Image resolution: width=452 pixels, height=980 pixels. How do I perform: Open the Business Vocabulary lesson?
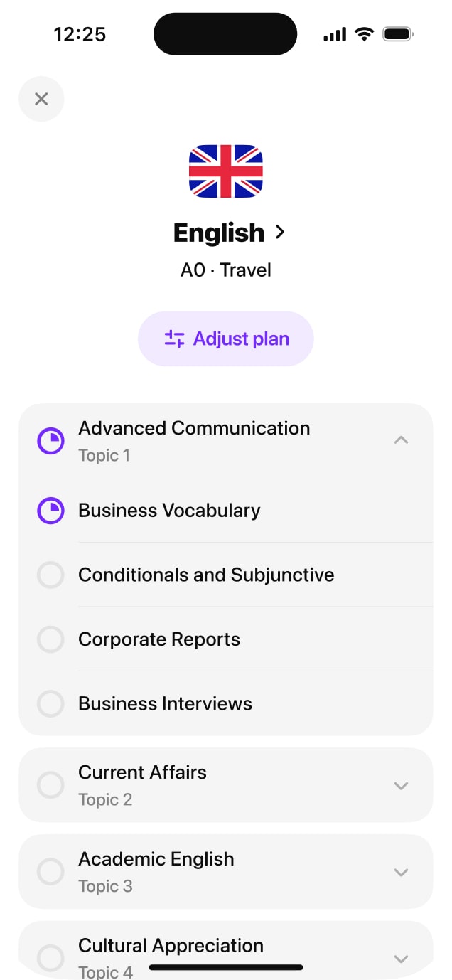click(169, 511)
